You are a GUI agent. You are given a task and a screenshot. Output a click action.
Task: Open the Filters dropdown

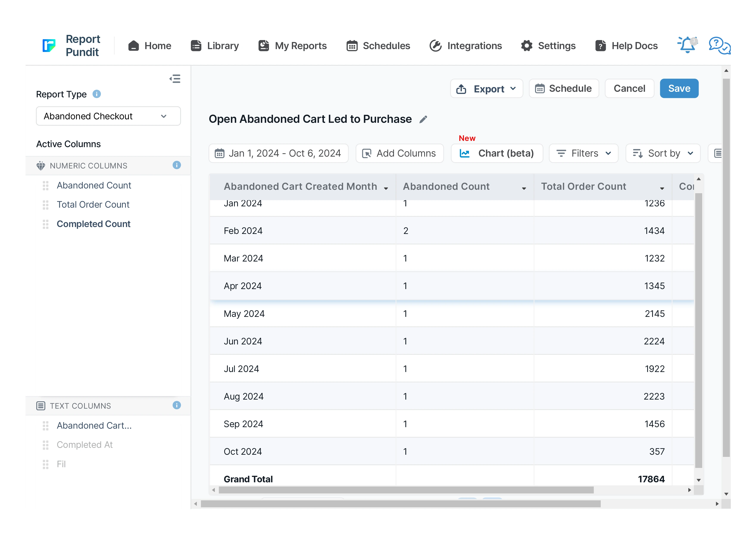583,153
